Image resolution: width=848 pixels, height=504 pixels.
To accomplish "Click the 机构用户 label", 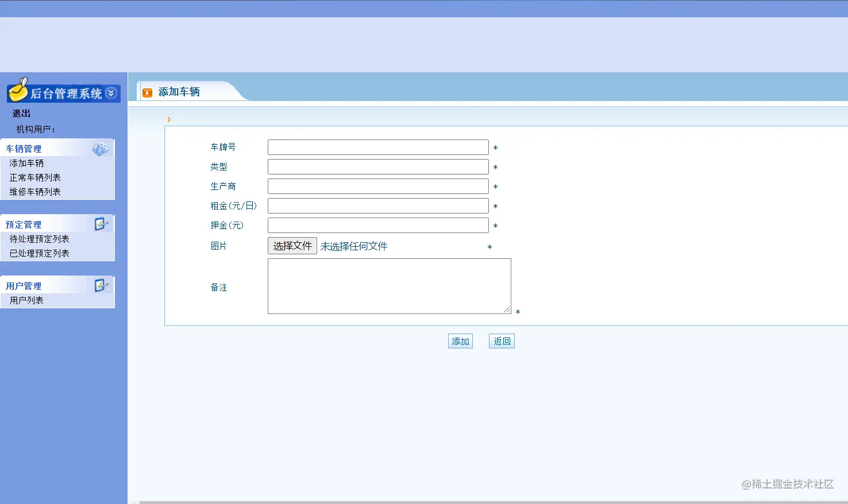I will click(x=36, y=130).
